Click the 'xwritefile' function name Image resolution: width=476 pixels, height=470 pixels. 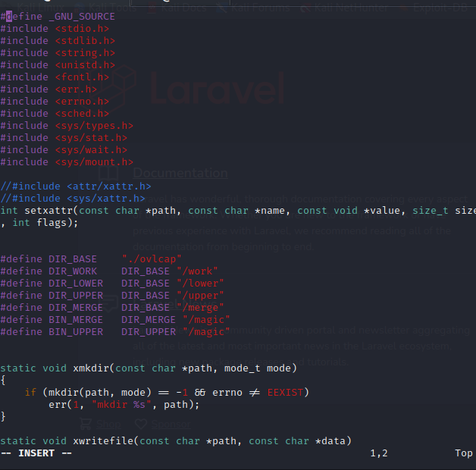point(103,441)
